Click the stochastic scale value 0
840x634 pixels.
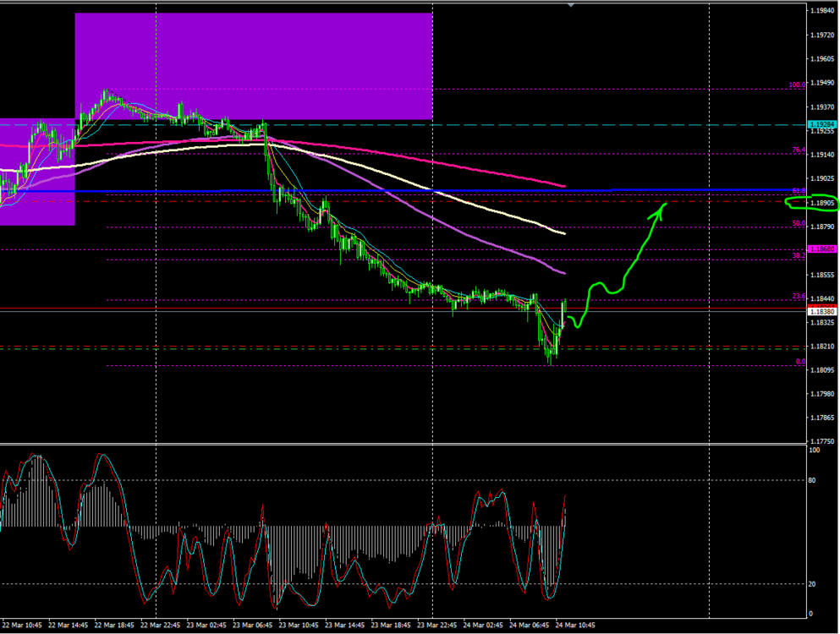(810, 614)
